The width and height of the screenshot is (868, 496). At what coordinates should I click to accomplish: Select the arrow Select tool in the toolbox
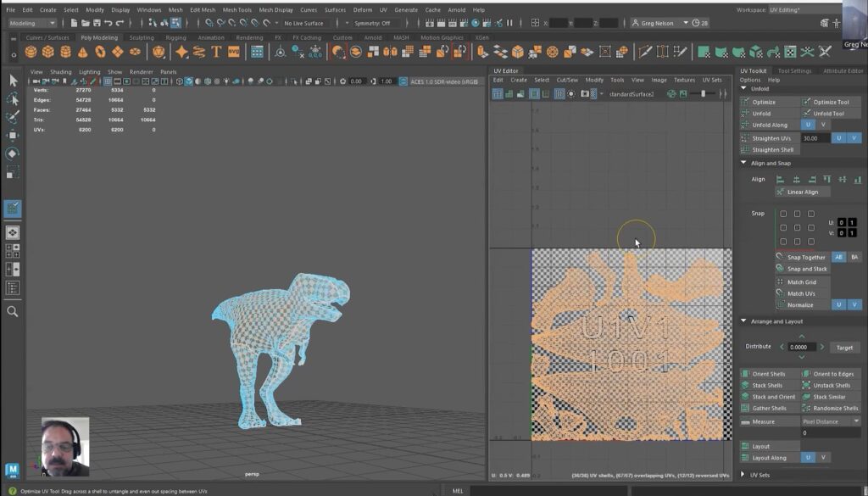click(x=13, y=81)
